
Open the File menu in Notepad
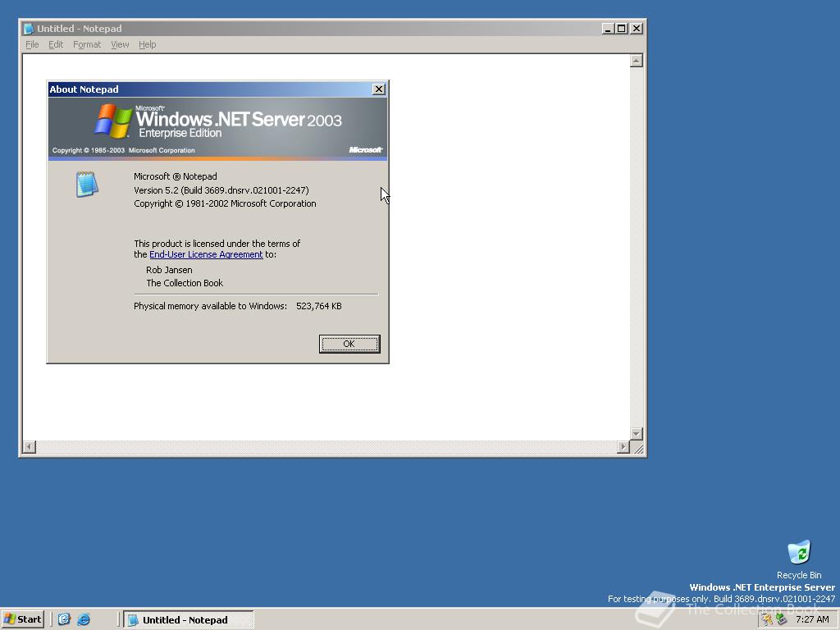coord(32,44)
